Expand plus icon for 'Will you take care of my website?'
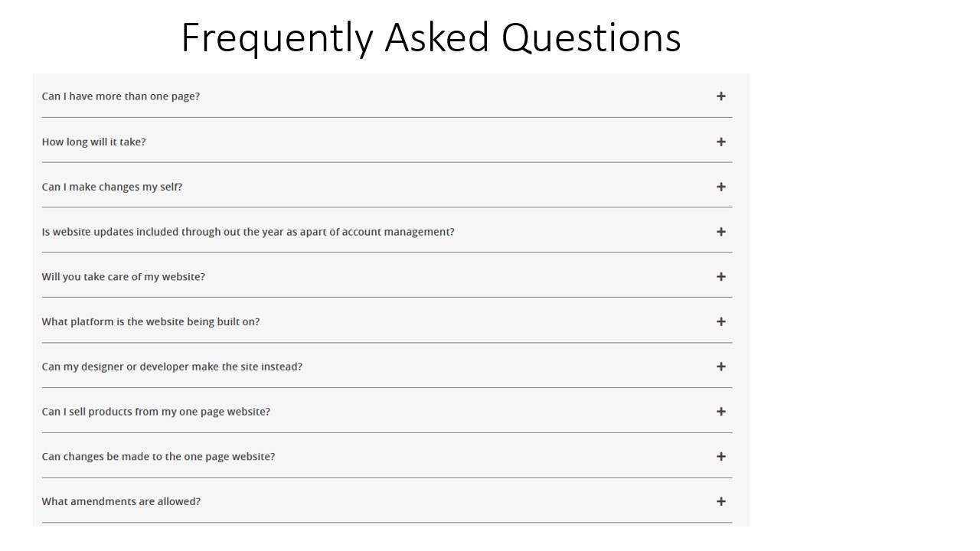 [x=720, y=277]
